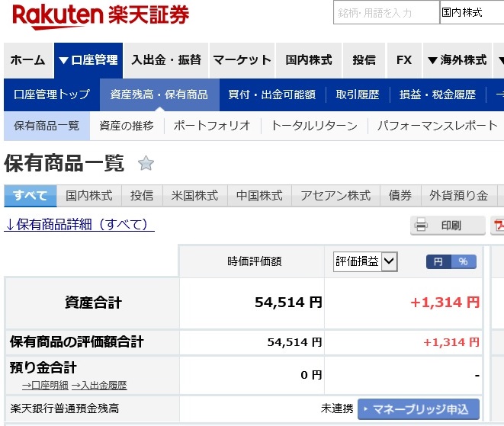This screenshot has height=426, width=504.
Task: Open the 入出金・振替 menu
Action: tap(166, 60)
